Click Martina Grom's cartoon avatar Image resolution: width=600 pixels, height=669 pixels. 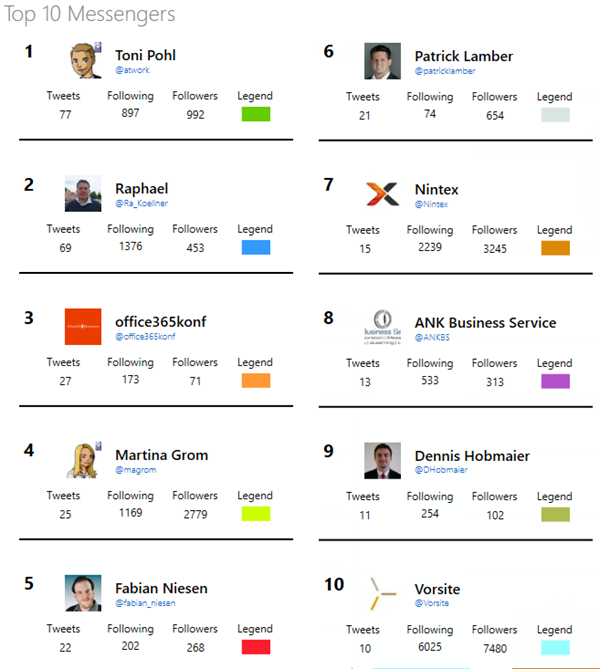(83, 460)
